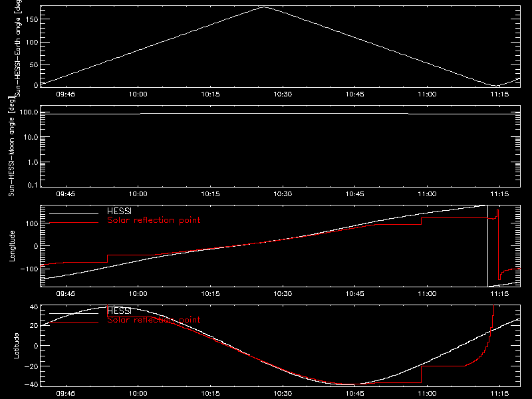Click the vertical white line in Longitude plot
This screenshot has height=399, width=532.
[x=487, y=246]
